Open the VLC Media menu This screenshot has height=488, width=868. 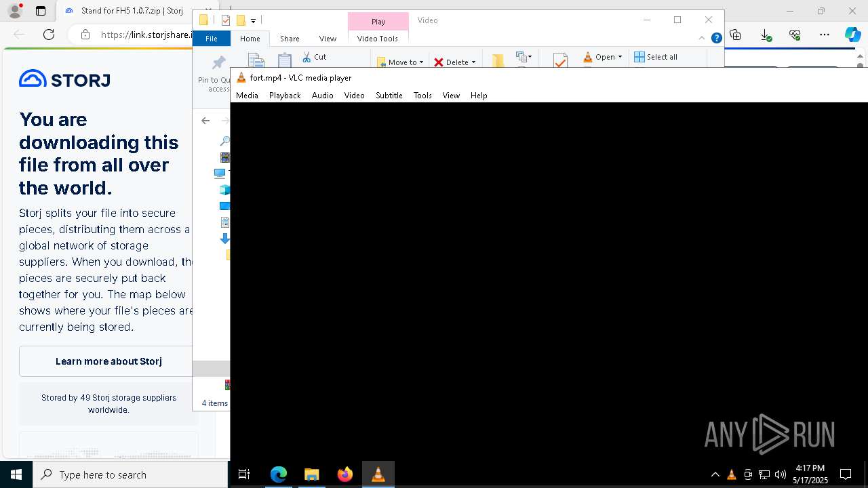click(247, 96)
